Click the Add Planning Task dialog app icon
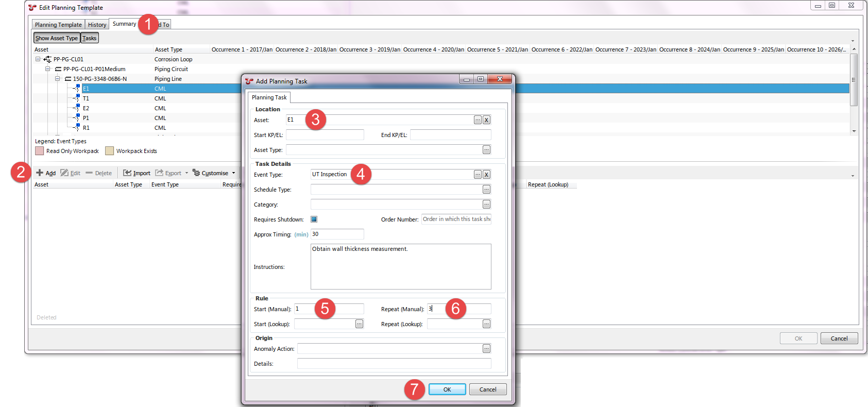 coord(249,81)
